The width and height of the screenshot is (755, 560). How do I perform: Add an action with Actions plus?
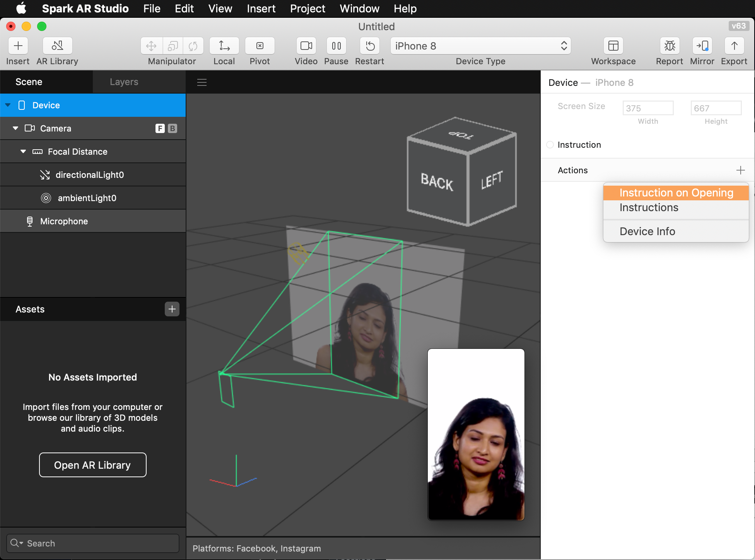pyautogui.click(x=741, y=170)
